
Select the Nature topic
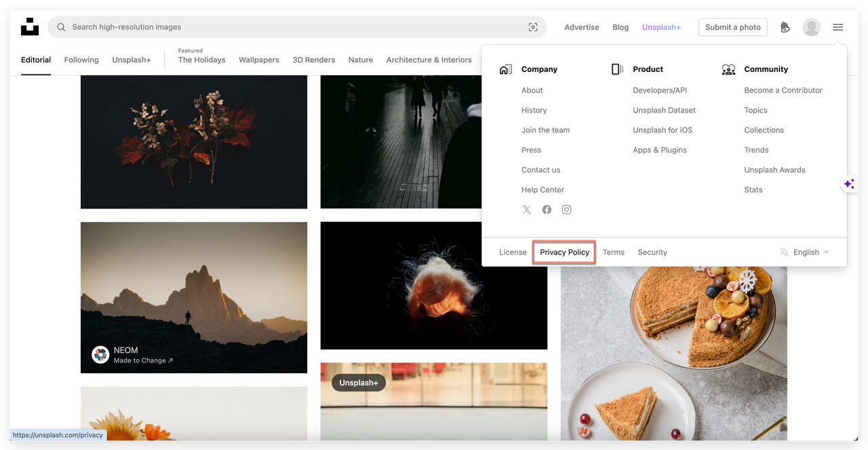coord(361,60)
